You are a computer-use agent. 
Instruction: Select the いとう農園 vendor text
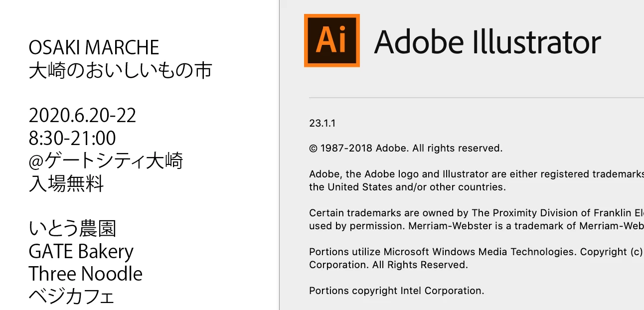pyautogui.click(x=72, y=229)
